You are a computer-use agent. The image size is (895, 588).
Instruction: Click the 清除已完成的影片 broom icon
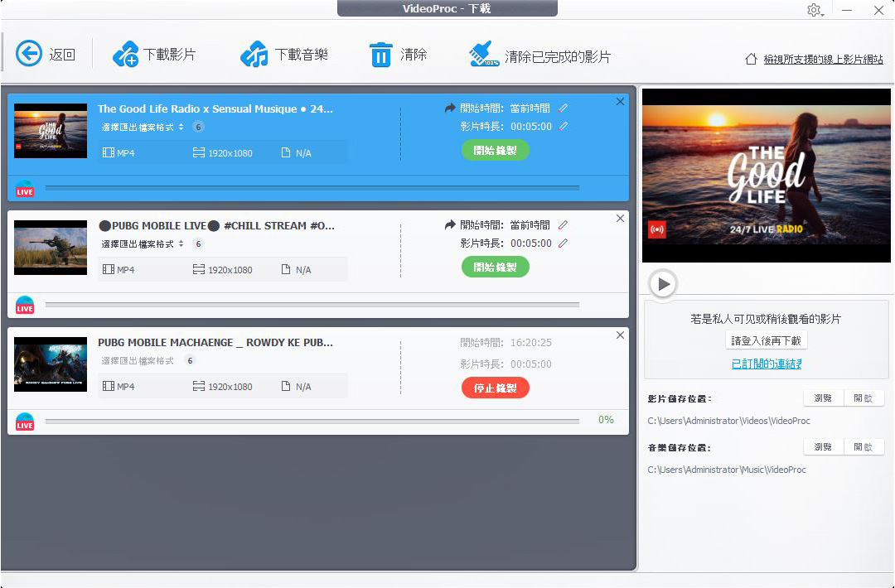coord(484,55)
